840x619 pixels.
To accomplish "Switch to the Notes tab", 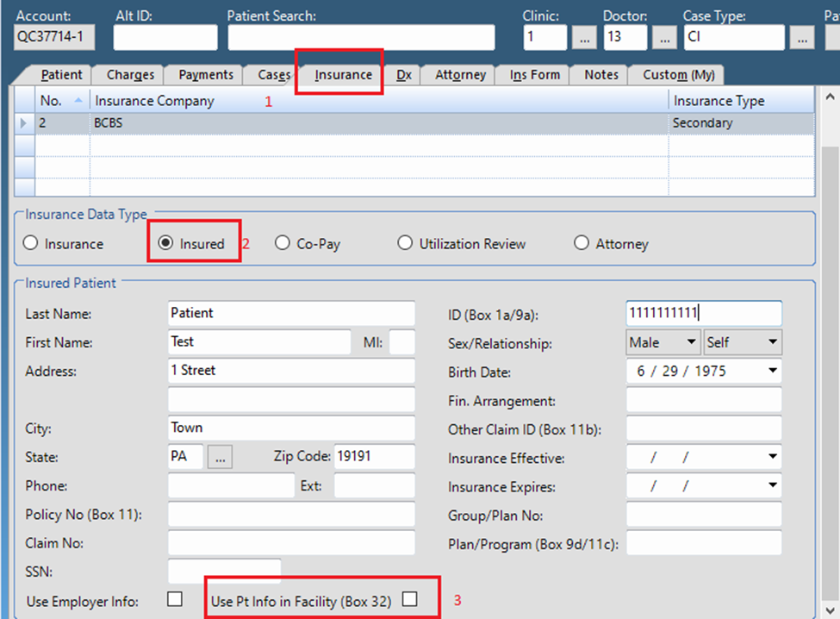I will (601, 74).
